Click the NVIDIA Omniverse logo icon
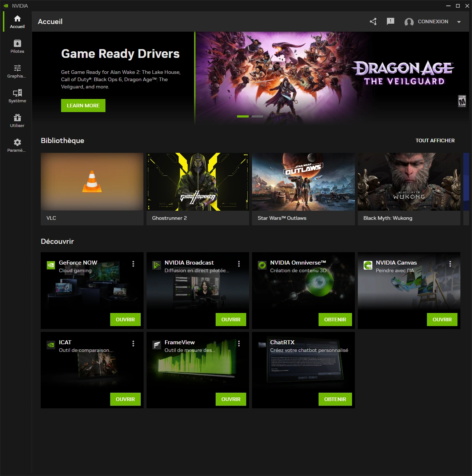The width and height of the screenshot is (472, 476). click(262, 265)
